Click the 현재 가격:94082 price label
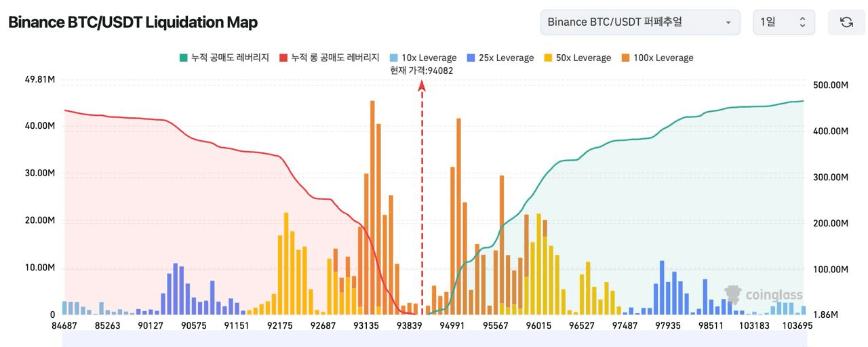Viewport: 868px width, 347px height. pos(422,70)
